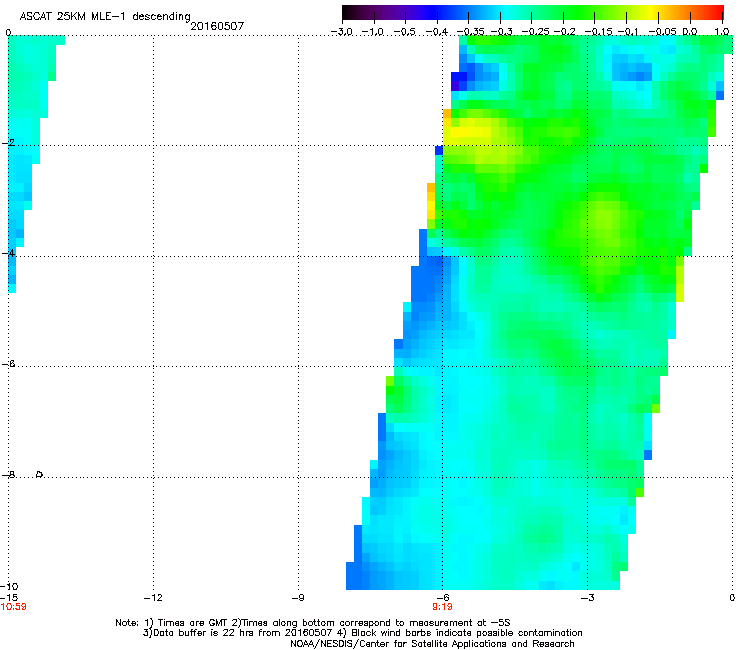Click the date label 20160507
The image size is (740, 650).
(x=217, y=26)
